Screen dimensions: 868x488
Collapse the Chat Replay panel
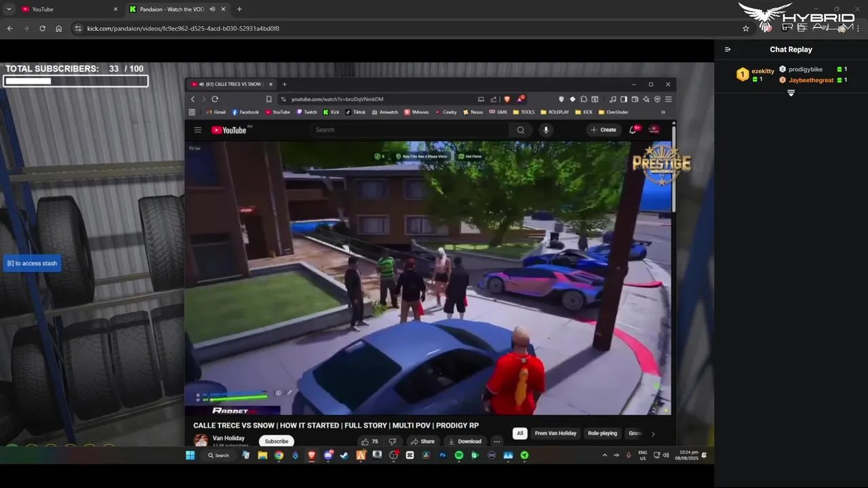728,49
